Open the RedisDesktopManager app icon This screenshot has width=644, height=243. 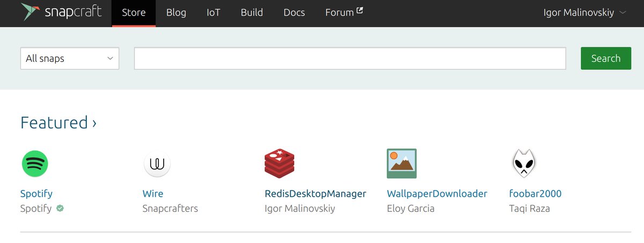[280, 164]
